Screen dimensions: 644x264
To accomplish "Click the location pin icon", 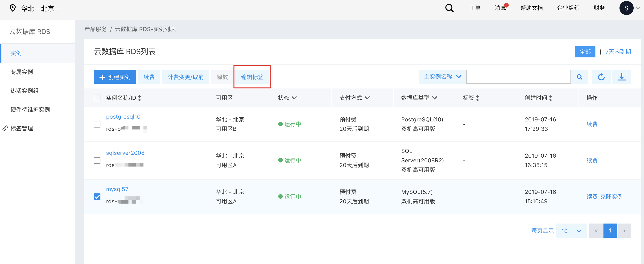I will point(12,8).
